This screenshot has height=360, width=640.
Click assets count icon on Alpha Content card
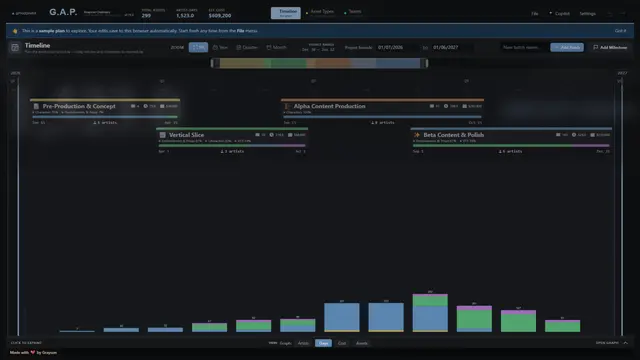point(432,106)
